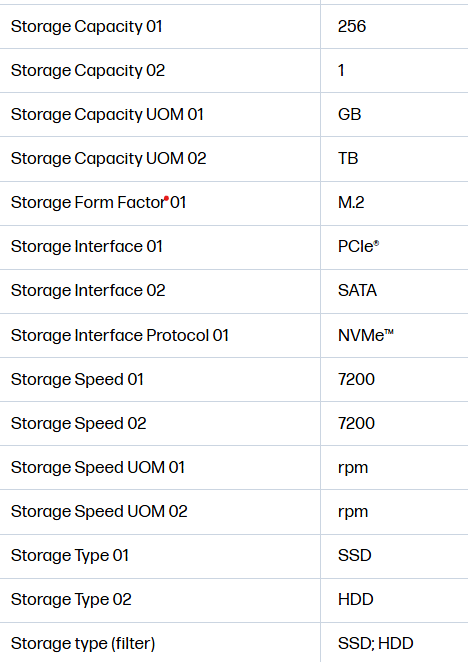This screenshot has width=468, height=662.
Task: Click Storage Capacity UOM 01 label
Action: click(107, 115)
